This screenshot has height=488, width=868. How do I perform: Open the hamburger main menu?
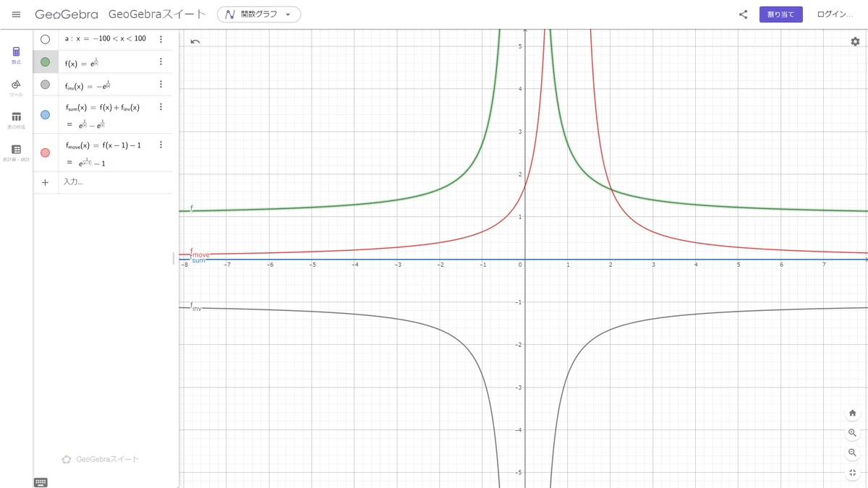tap(16, 14)
